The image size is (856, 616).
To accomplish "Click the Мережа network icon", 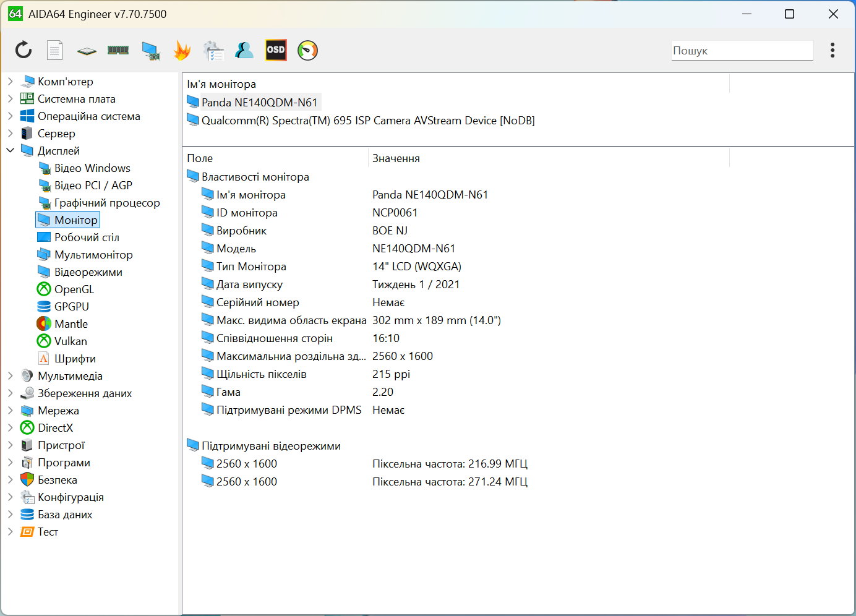I will click(27, 410).
